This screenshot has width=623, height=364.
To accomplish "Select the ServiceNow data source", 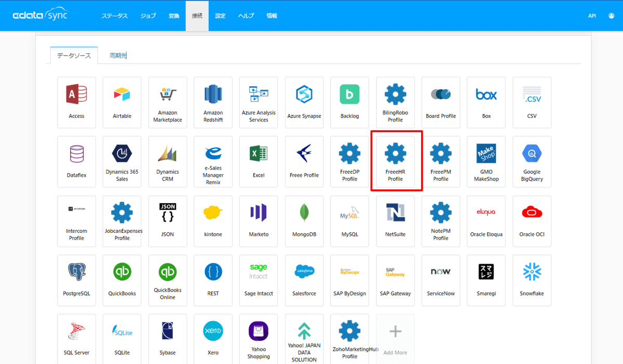I will (x=441, y=280).
